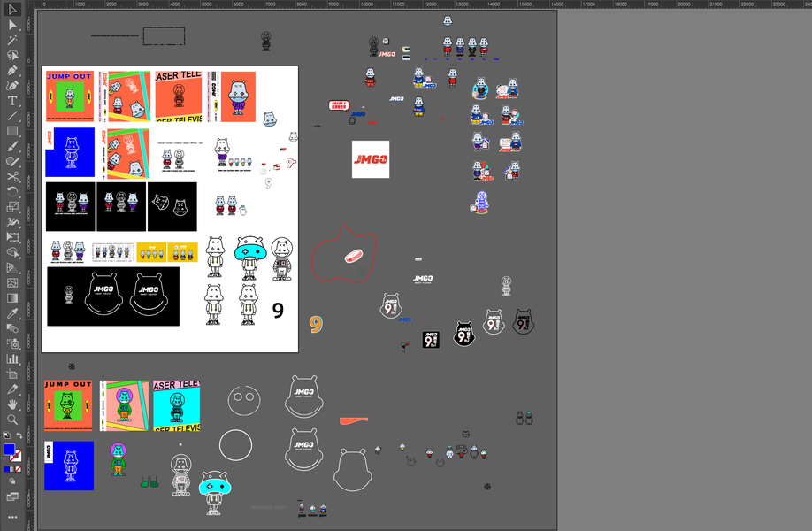Select the large black number 9
Screen dimensions: 812x531
click(278, 311)
